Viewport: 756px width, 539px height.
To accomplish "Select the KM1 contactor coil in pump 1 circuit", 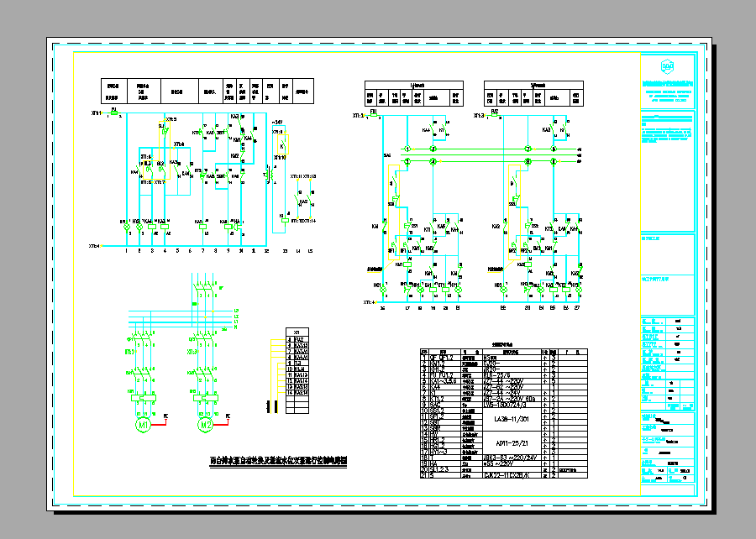I will pos(407,264).
